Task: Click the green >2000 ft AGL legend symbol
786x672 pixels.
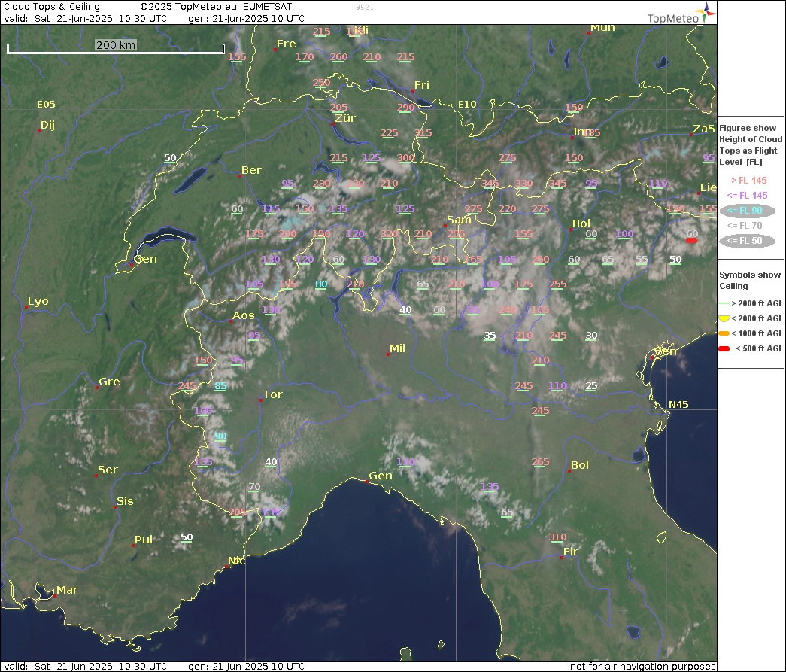Action: point(724,303)
